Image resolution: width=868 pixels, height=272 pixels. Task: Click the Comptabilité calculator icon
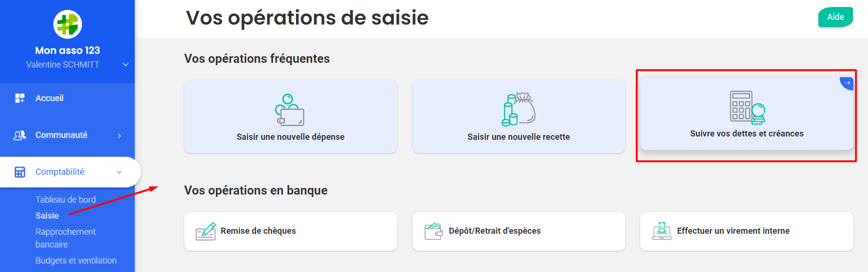(x=20, y=172)
